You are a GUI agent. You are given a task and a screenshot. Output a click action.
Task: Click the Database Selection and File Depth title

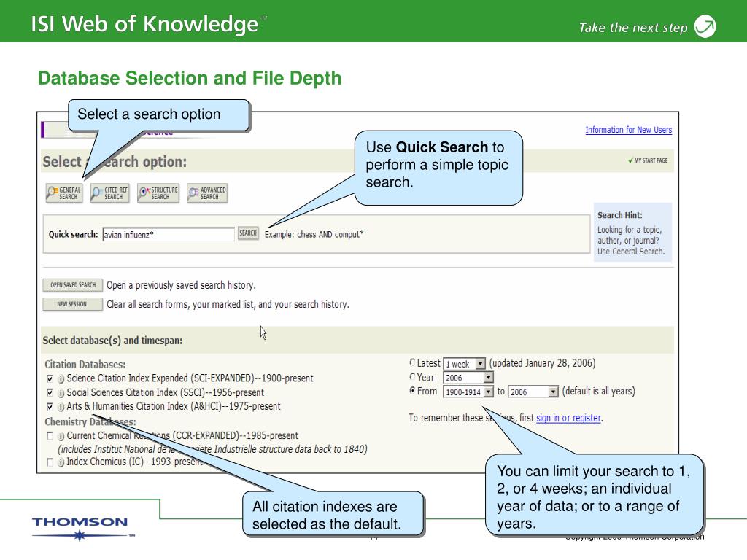click(190, 78)
